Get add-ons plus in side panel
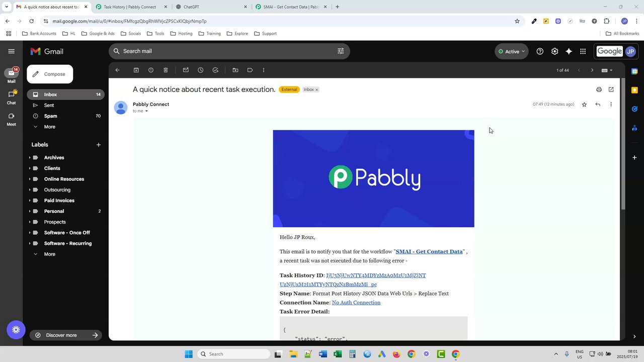 (x=634, y=157)
